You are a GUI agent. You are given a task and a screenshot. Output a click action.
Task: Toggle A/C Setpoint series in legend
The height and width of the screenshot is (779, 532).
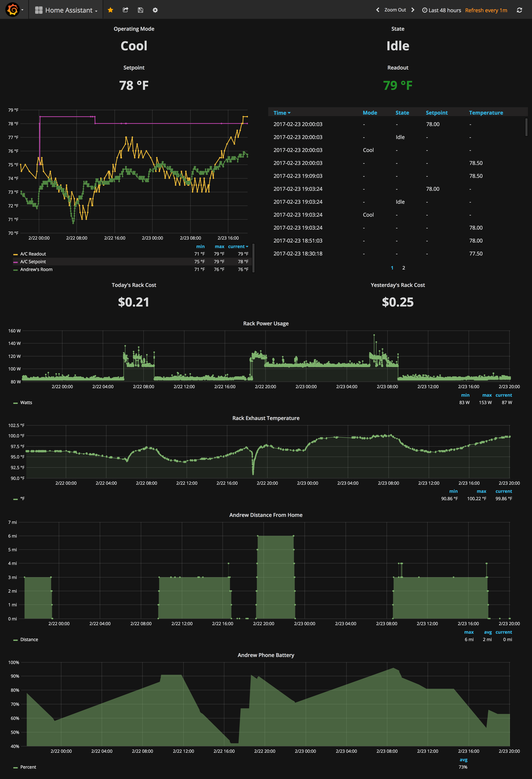coord(33,261)
